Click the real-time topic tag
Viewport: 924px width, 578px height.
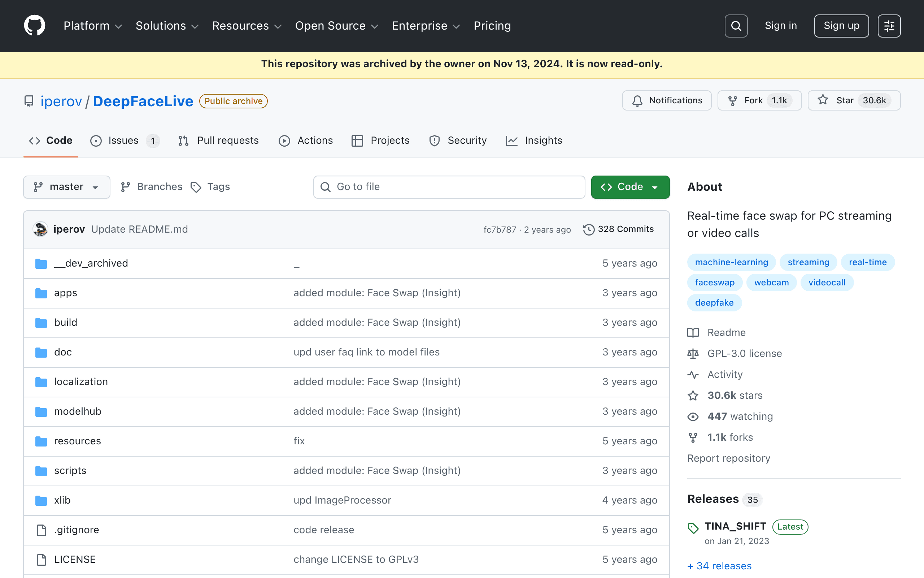(867, 262)
